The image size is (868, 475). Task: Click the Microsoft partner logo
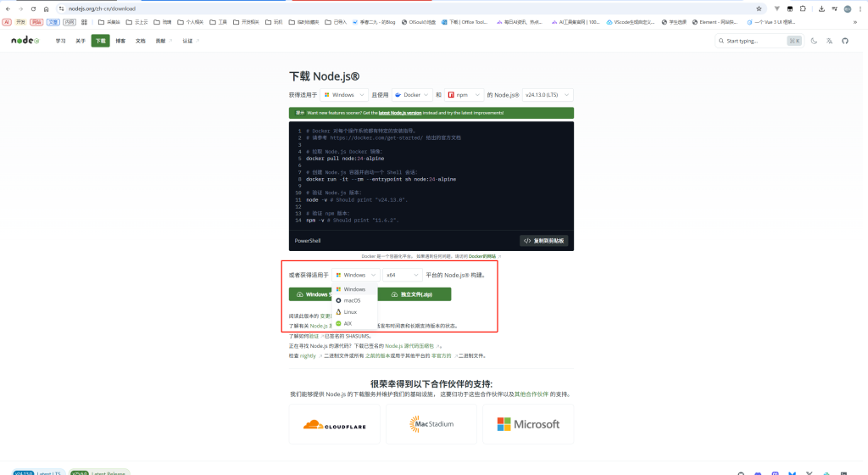[x=528, y=425]
